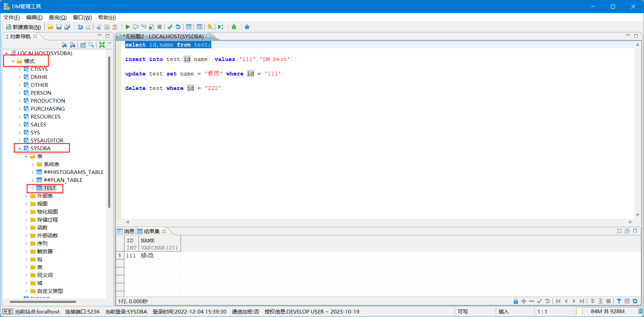Viewport: 644px width, 317px height.
Task: Refresh result set with blue arrows icon
Action: (x=635, y=301)
